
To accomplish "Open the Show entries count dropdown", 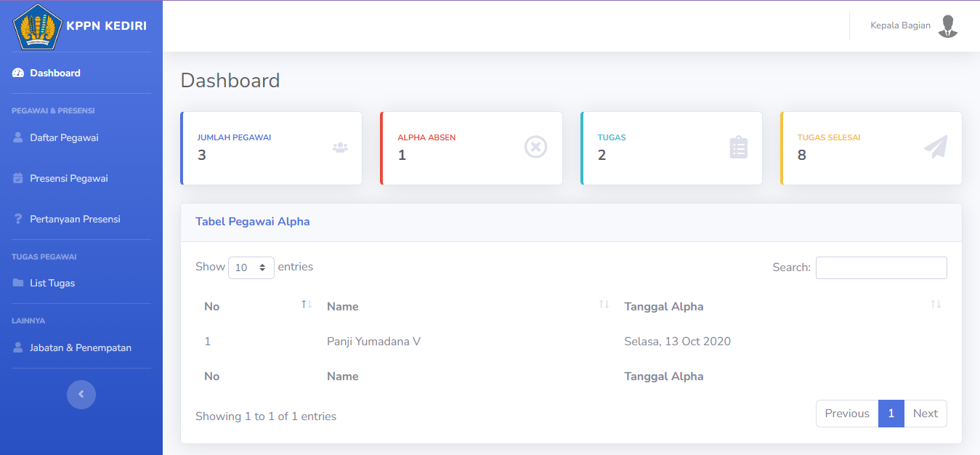I will point(251,267).
